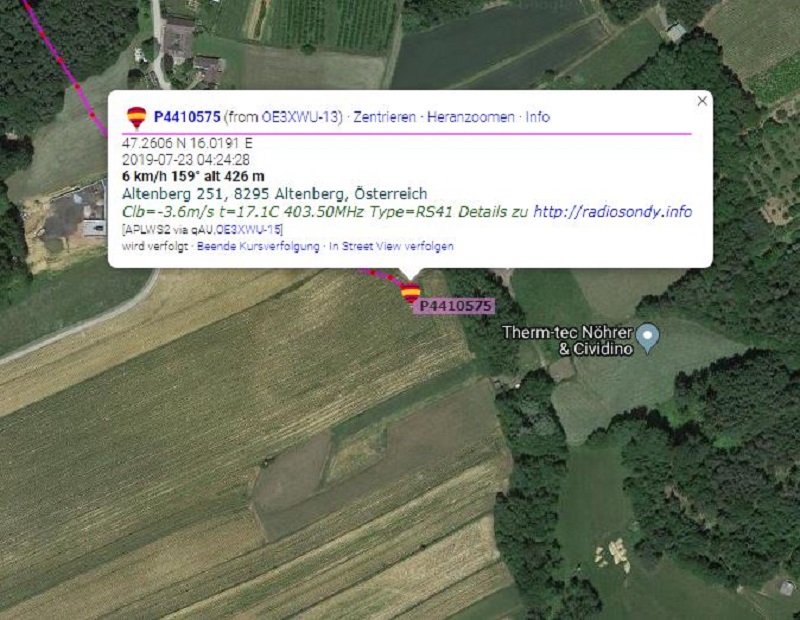
Task: Click the balloon icon in the popup header
Action: tap(137, 117)
